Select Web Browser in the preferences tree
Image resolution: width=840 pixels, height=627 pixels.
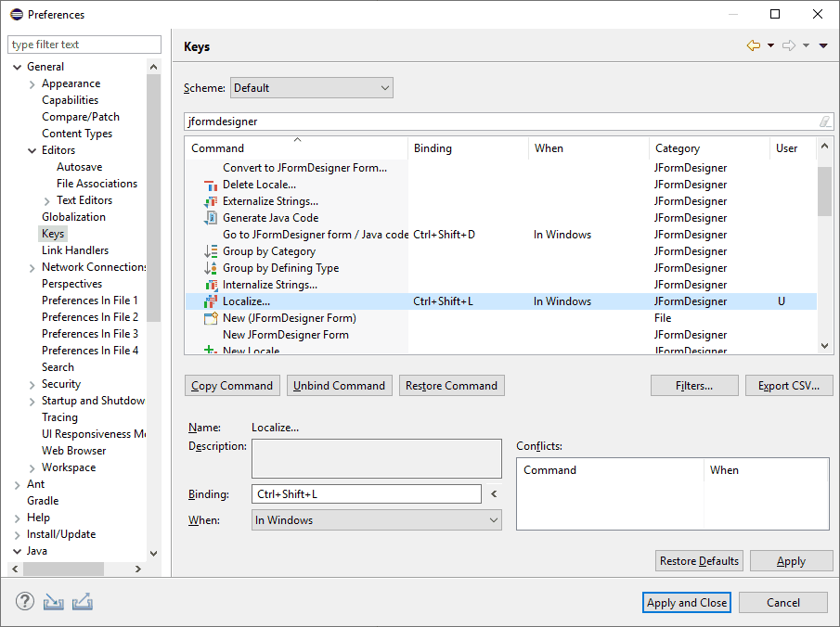[x=74, y=451]
